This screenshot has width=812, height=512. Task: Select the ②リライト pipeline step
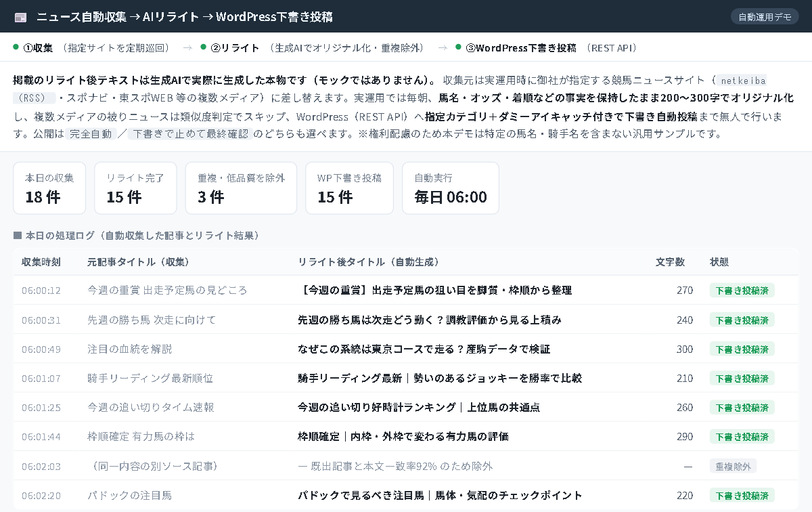click(x=313, y=48)
